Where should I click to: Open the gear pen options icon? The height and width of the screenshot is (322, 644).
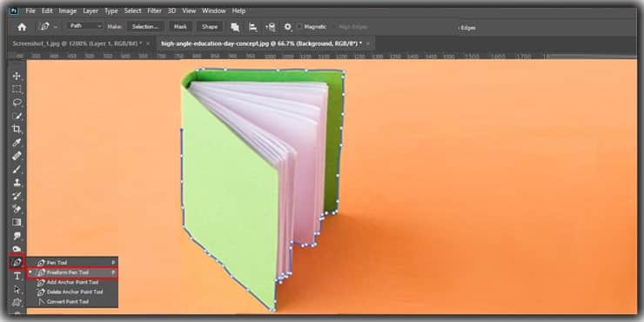pos(287,27)
